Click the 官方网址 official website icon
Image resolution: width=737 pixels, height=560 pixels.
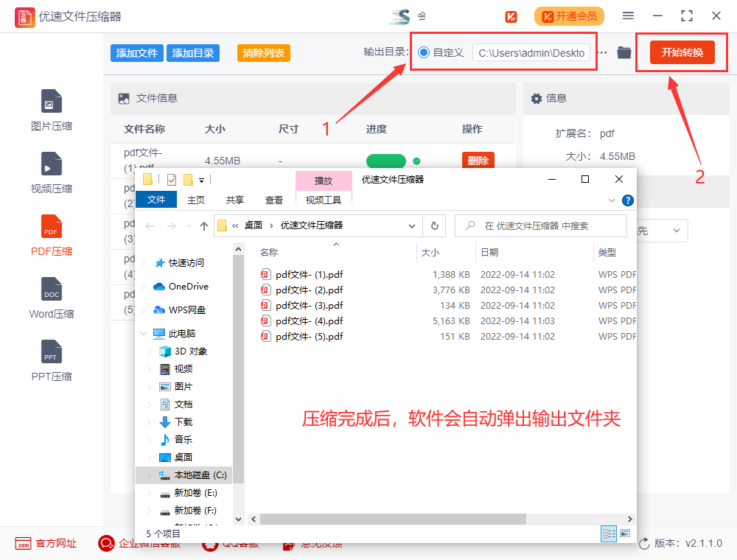click(x=23, y=544)
